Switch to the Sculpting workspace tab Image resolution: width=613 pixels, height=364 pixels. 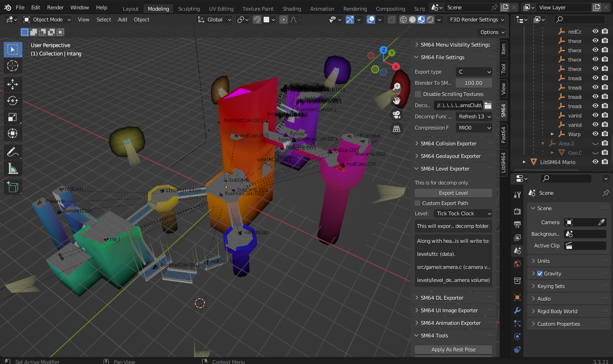click(188, 9)
